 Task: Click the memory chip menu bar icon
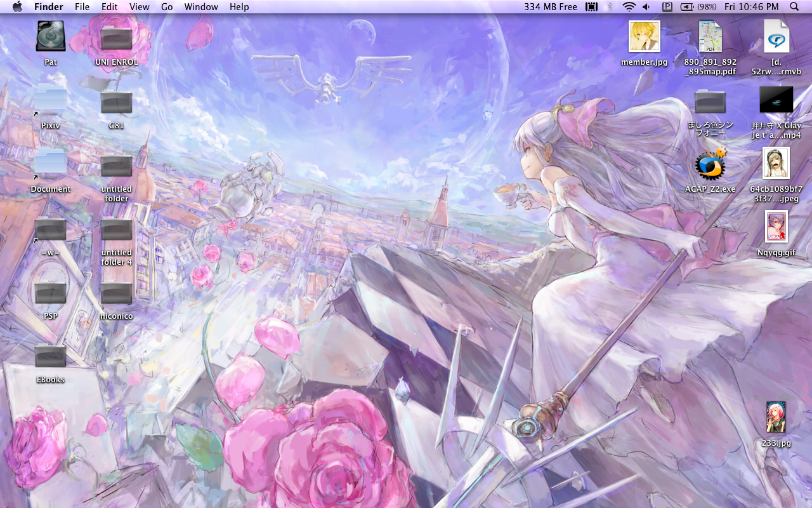(x=592, y=7)
